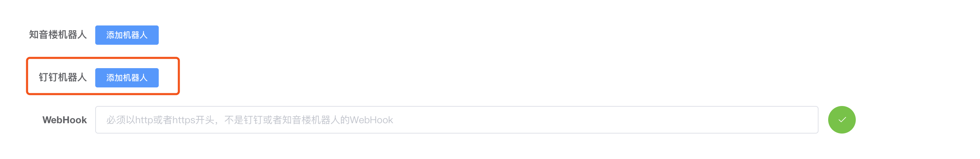Select the 添加机器人 button beside 知音楼机器人
The height and width of the screenshot is (159, 980).
(x=127, y=35)
